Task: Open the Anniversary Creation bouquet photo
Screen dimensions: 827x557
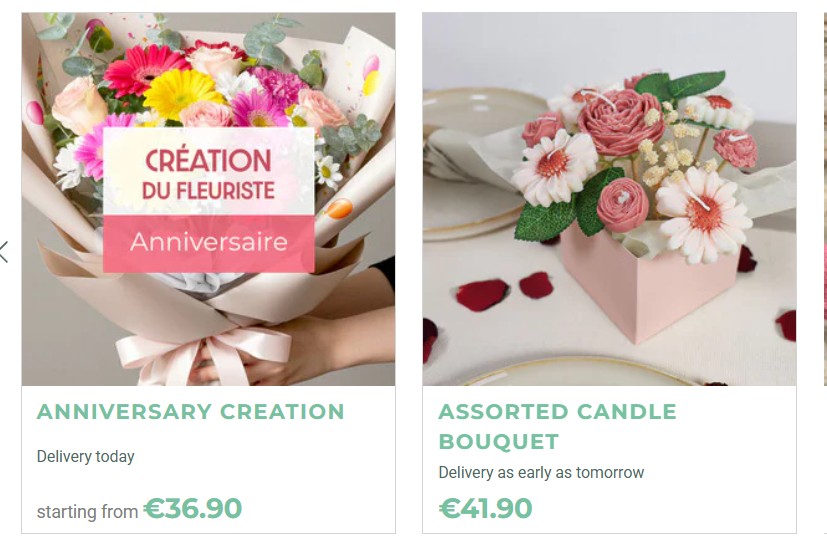Action: point(208,199)
